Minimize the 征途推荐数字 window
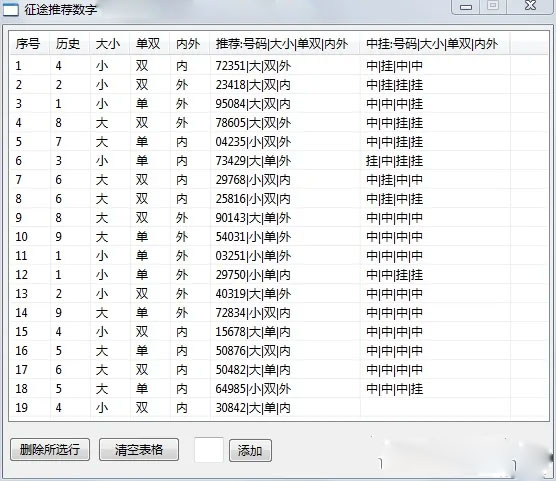 (466, 7)
